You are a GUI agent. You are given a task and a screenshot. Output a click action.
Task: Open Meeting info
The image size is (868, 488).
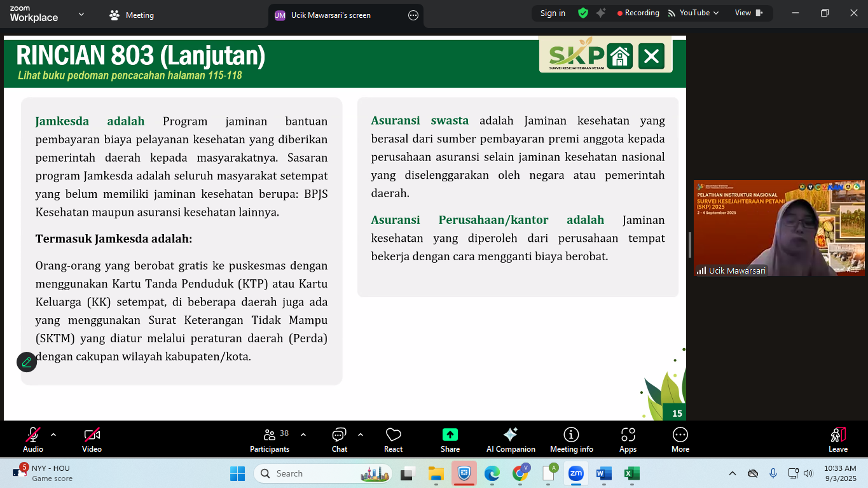571,440
